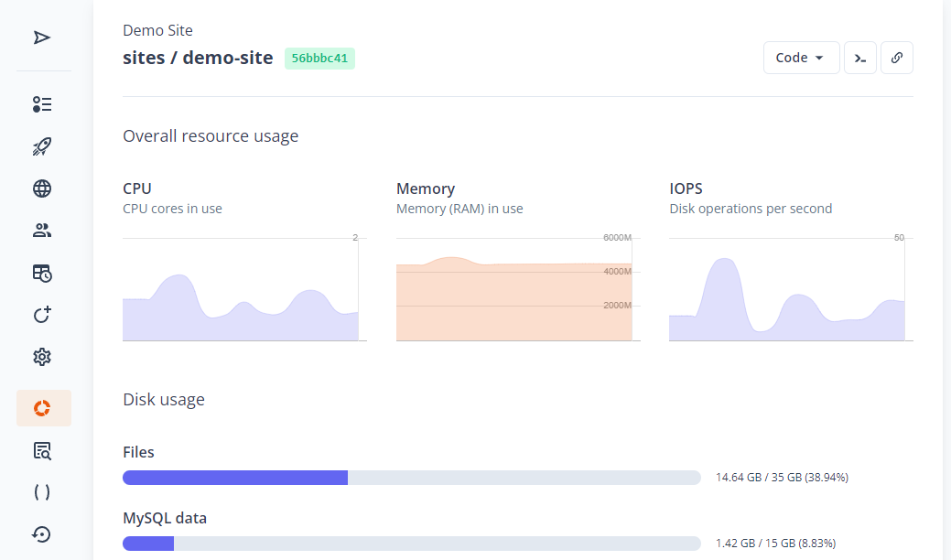Click the "50" IOPS axis label
The image size is (951, 560).
[899, 238]
